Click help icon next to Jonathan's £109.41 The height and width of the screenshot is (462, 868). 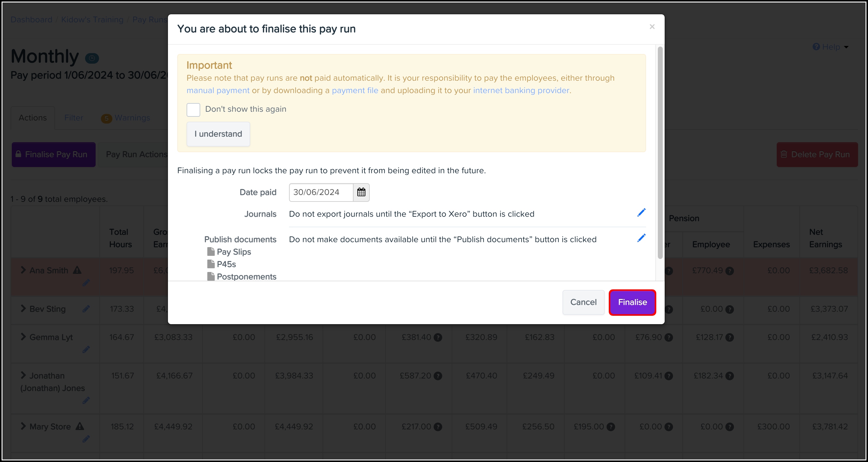[x=668, y=376]
